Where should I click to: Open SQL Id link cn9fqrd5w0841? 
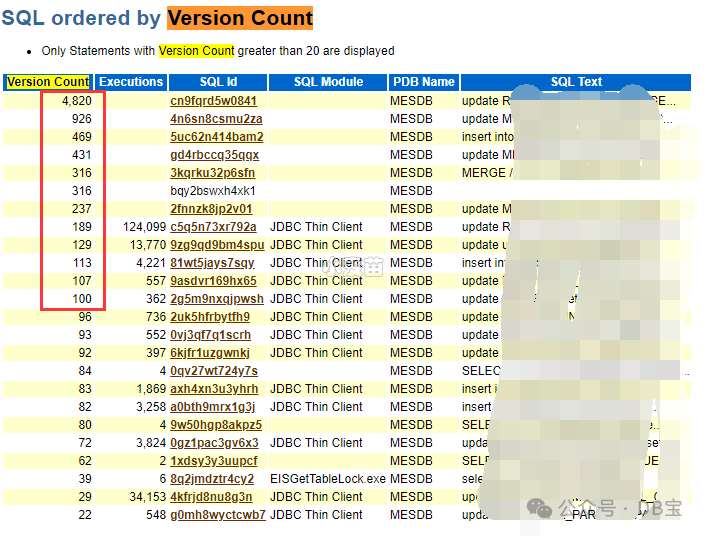[213, 101]
